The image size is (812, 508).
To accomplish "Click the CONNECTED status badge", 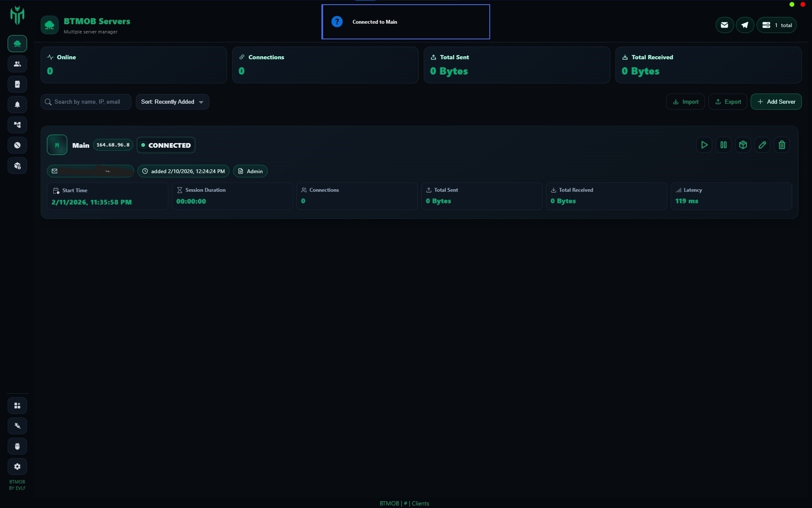I will (x=166, y=145).
